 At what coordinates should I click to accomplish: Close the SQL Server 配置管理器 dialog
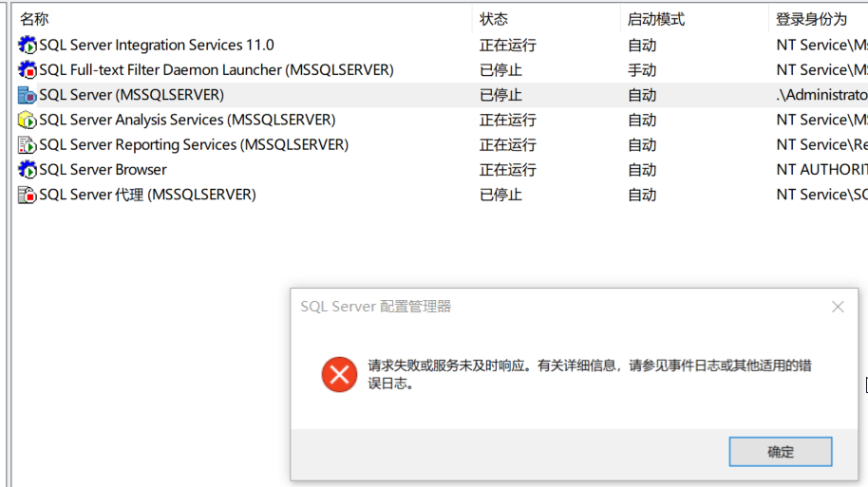click(x=838, y=307)
